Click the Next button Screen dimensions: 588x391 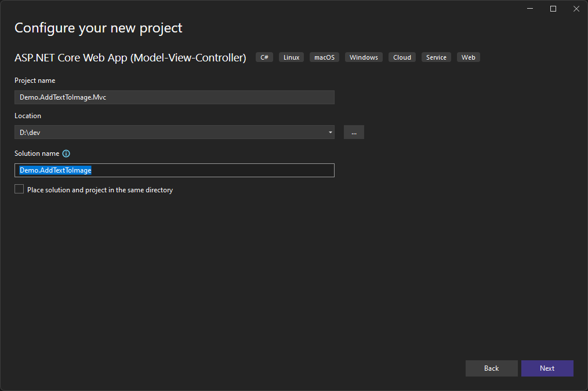547,368
